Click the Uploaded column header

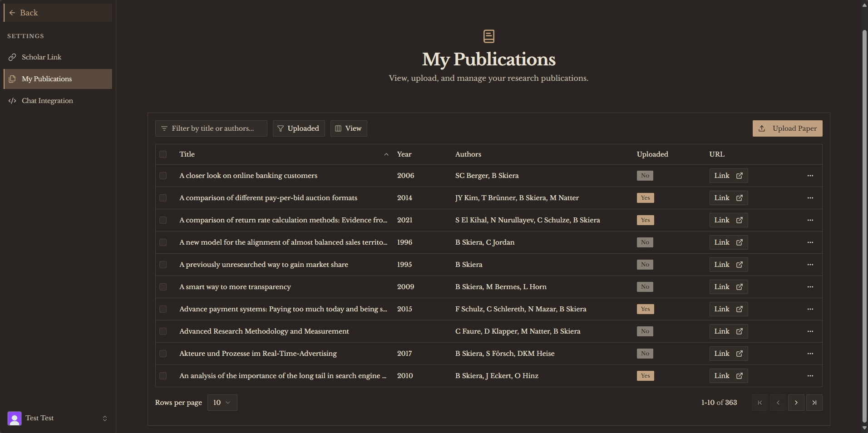pyautogui.click(x=652, y=154)
